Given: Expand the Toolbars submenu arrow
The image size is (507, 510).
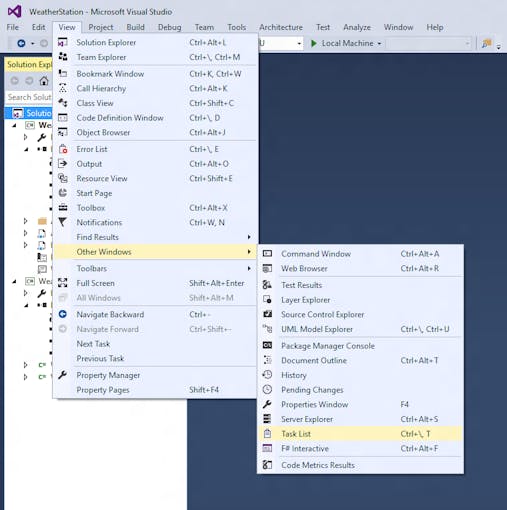Looking at the screenshot, I should tap(249, 268).
